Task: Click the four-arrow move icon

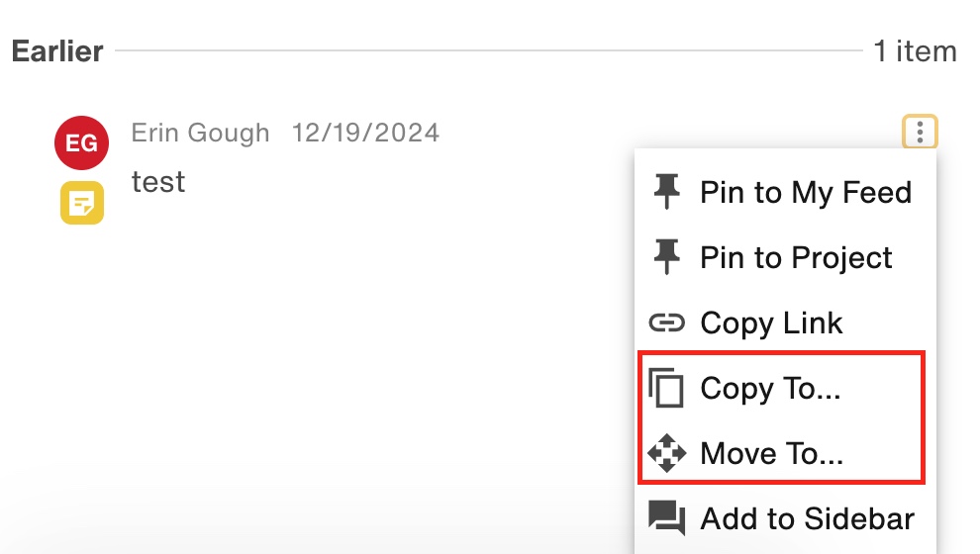Action: (667, 453)
